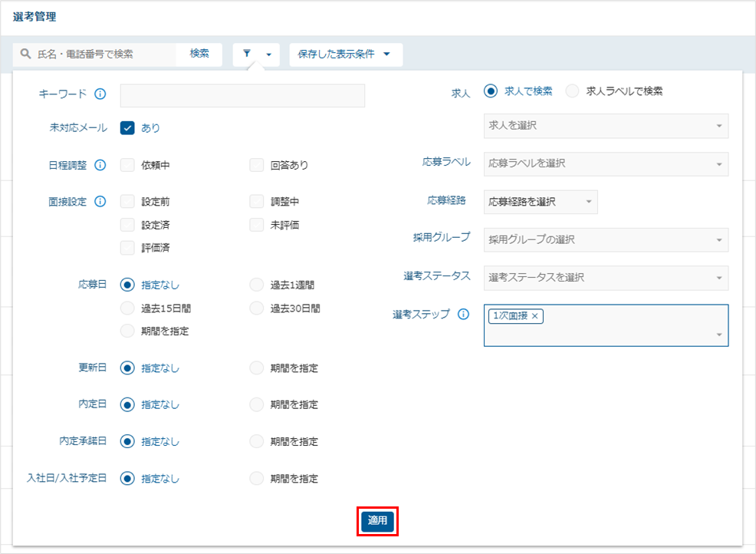Open the 求人を選択 dropdown

(606, 126)
